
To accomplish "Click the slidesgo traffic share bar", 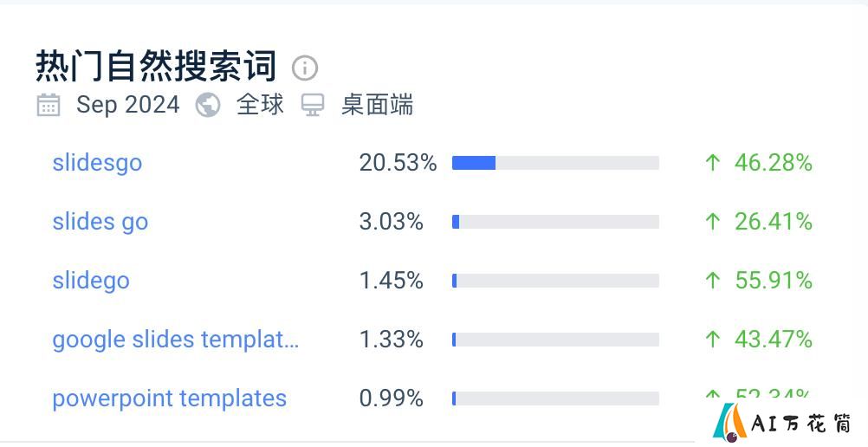I will 555,163.
